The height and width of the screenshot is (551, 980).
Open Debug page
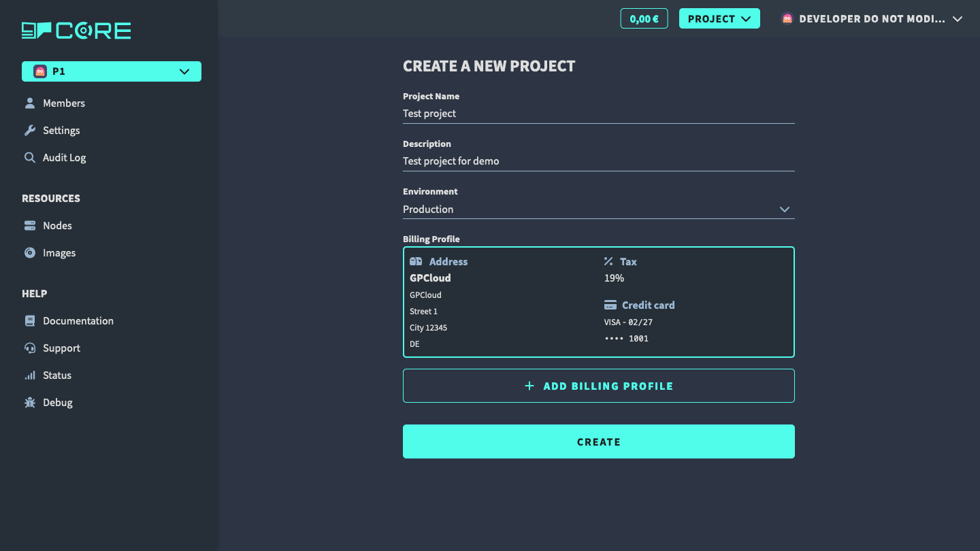(58, 403)
